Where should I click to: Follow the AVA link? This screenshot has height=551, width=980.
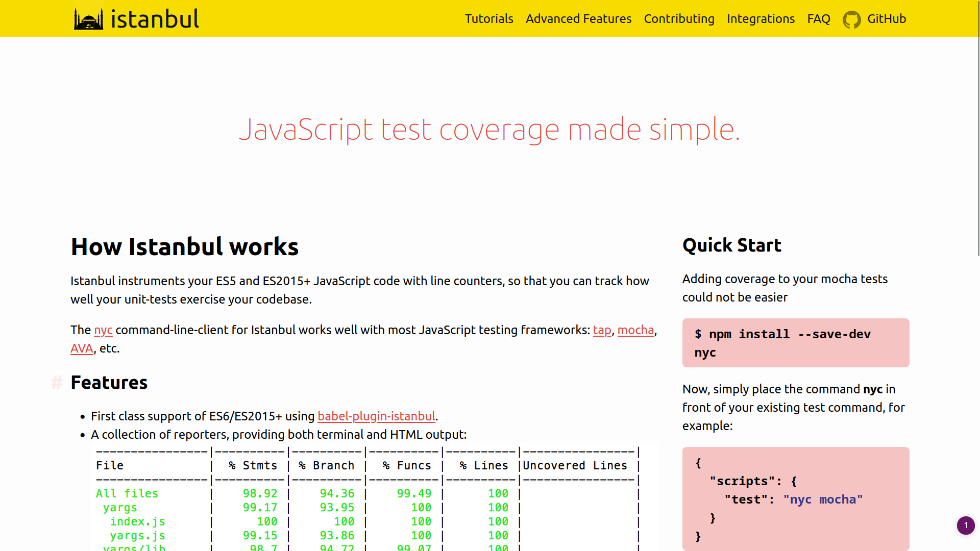coord(82,348)
